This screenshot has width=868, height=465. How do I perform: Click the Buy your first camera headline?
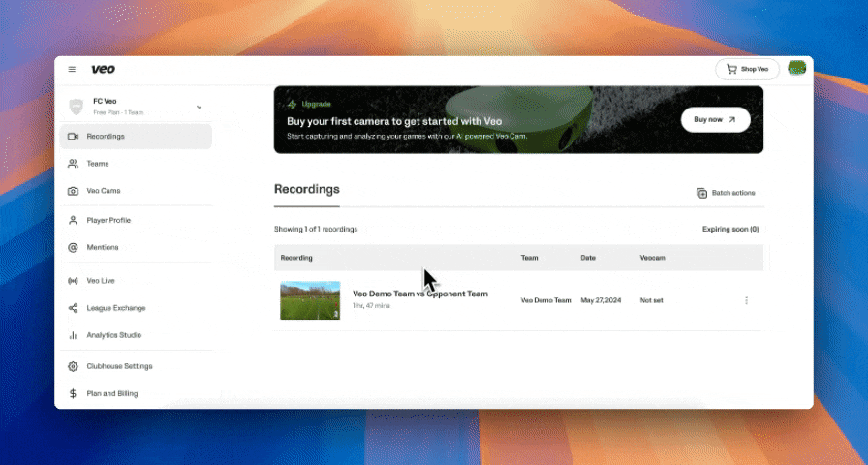click(394, 121)
